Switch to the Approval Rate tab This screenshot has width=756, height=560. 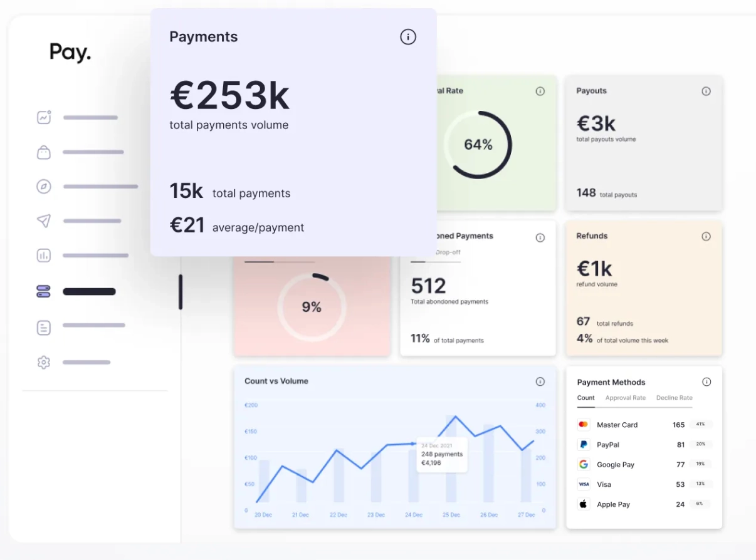point(626,398)
